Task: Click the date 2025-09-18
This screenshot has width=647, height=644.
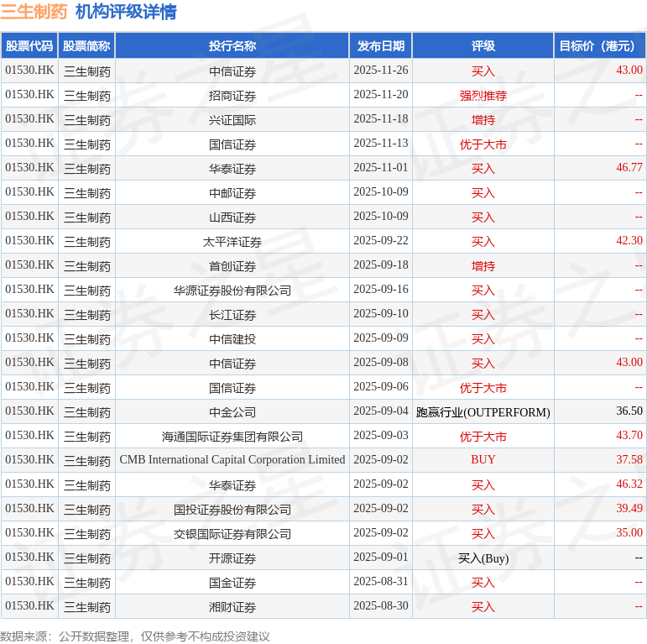Action: tap(381, 265)
